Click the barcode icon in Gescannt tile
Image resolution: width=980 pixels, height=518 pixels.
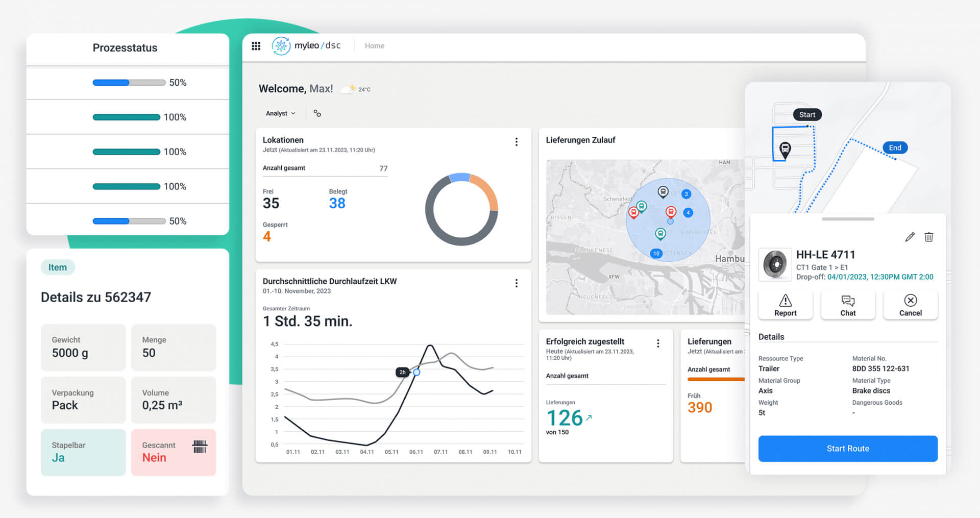200,447
